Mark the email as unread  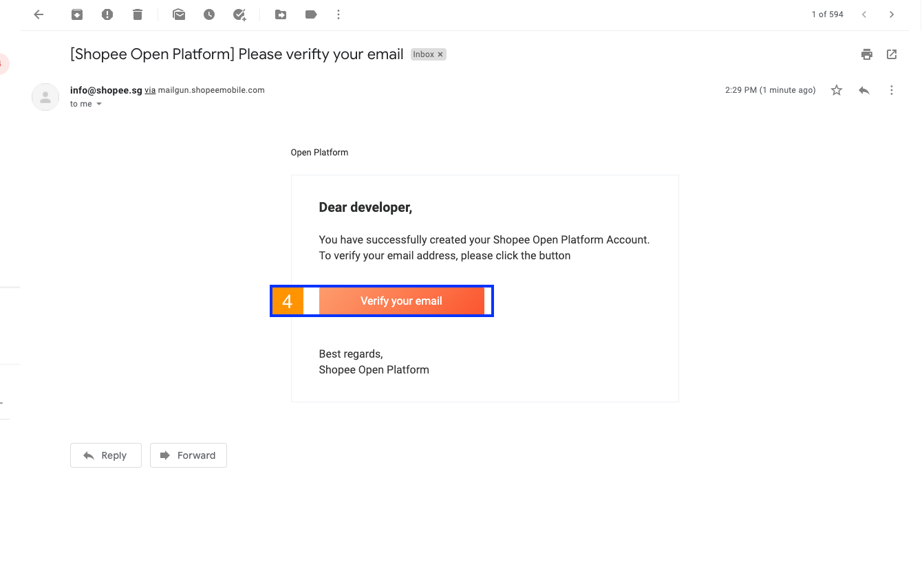point(179,14)
